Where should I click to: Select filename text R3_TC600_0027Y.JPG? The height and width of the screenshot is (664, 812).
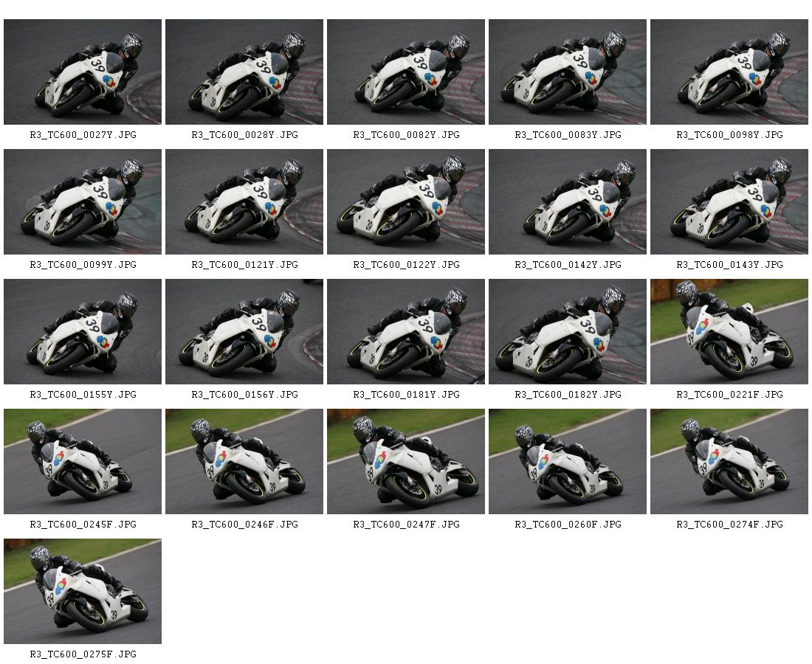pyautogui.click(x=83, y=135)
